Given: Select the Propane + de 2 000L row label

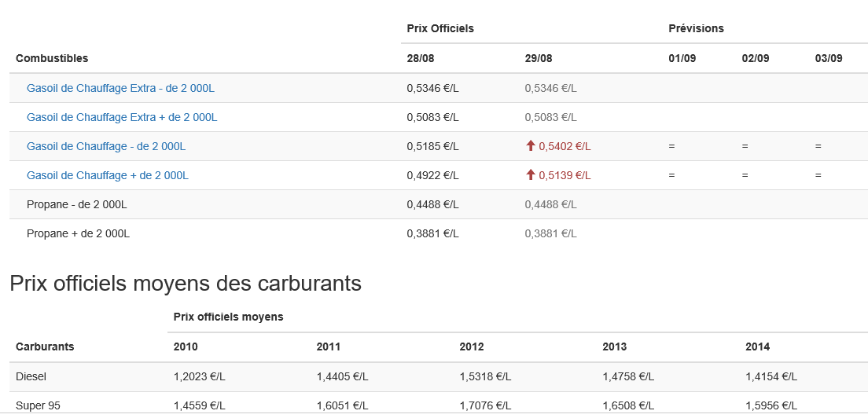Looking at the screenshot, I should click(x=78, y=234).
